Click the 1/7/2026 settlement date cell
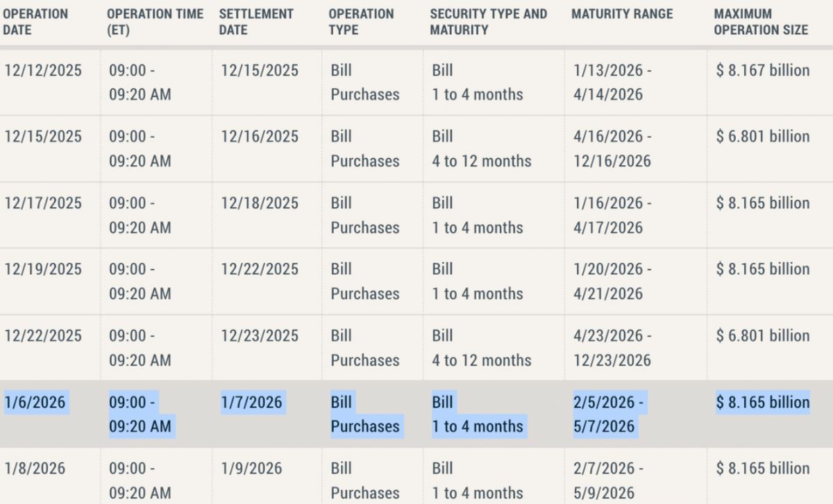 click(x=251, y=402)
